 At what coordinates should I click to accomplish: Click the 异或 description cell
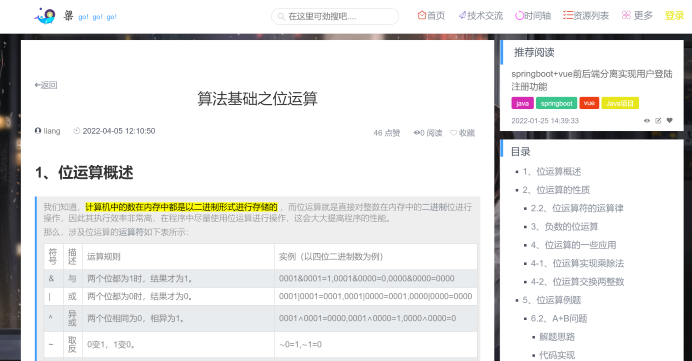point(72,318)
